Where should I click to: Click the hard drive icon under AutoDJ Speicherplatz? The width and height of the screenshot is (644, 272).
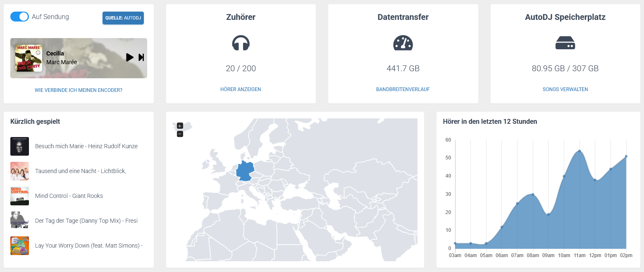pos(565,43)
